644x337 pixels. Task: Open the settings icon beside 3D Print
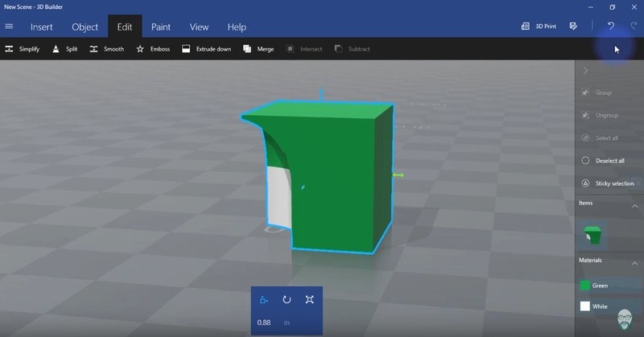pos(573,27)
